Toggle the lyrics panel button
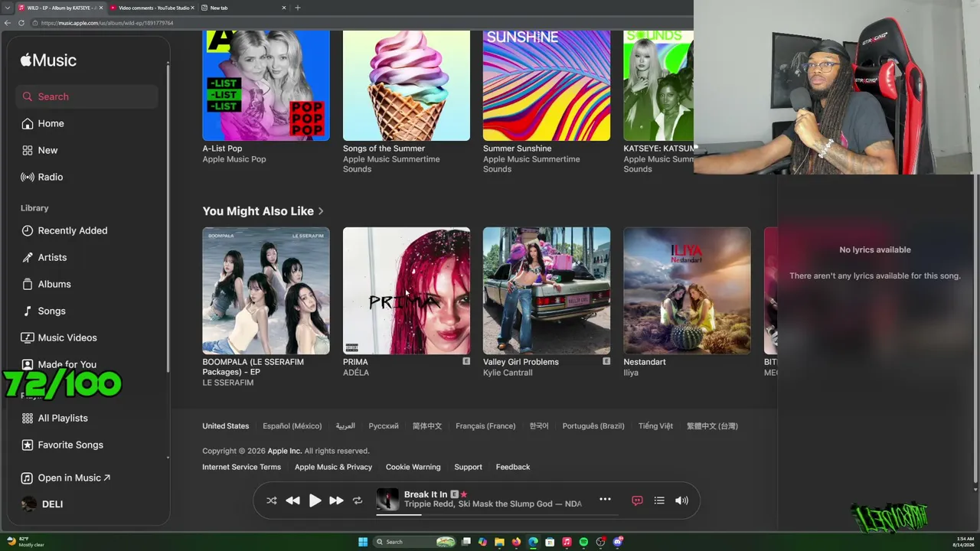980x551 pixels. pyautogui.click(x=637, y=500)
